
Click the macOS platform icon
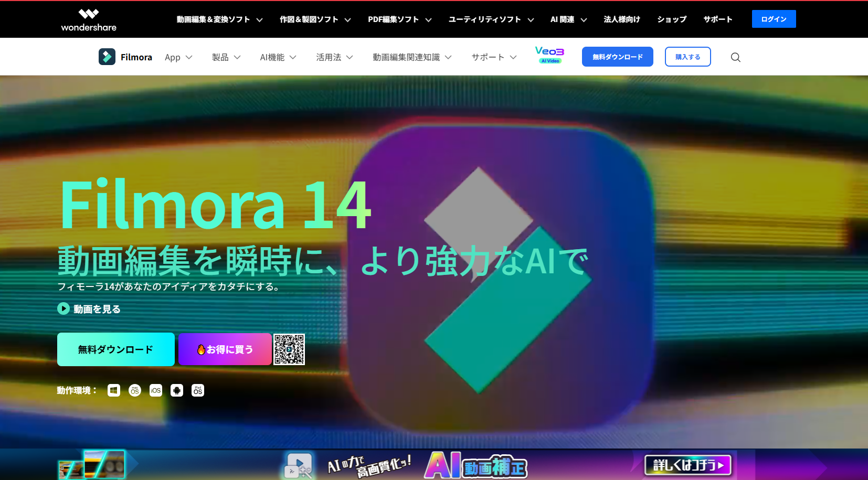(x=135, y=390)
